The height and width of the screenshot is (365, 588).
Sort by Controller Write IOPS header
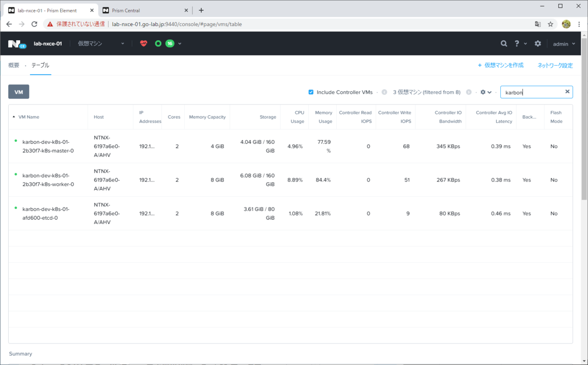(394, 117)
